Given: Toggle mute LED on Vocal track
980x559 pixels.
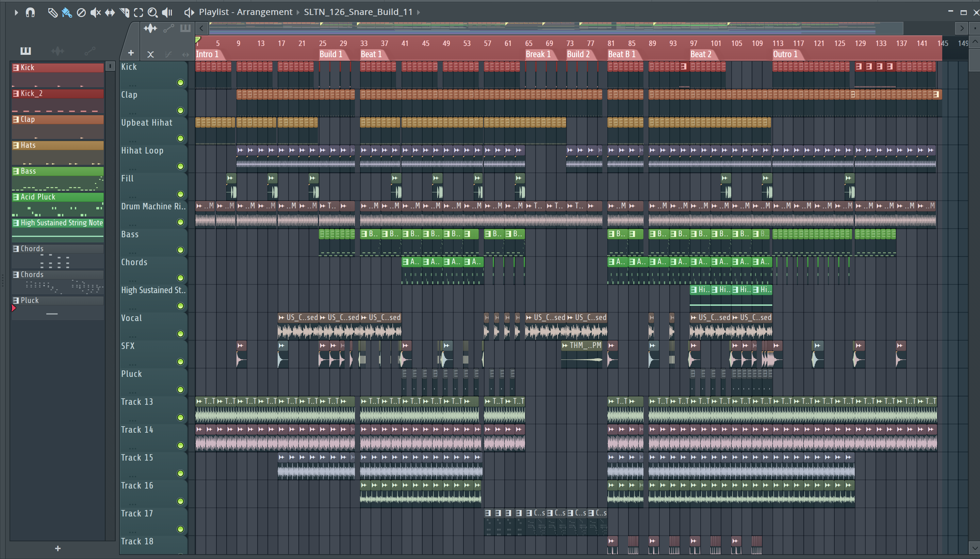Looking at the screenshot, I should click(x=180, y=334).
